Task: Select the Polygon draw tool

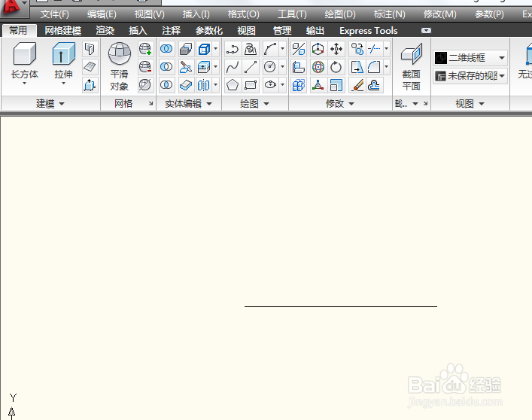Action: tap(233, 85)
